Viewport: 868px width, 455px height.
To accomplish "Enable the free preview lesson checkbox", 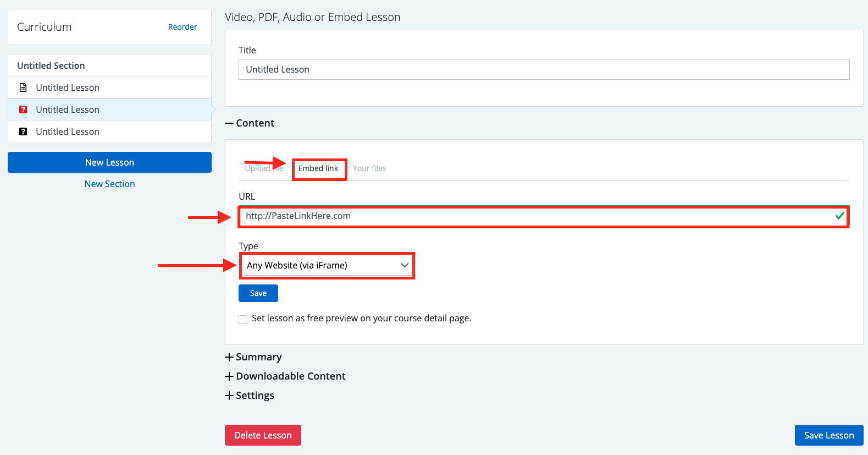I will (x=243, y=319).
